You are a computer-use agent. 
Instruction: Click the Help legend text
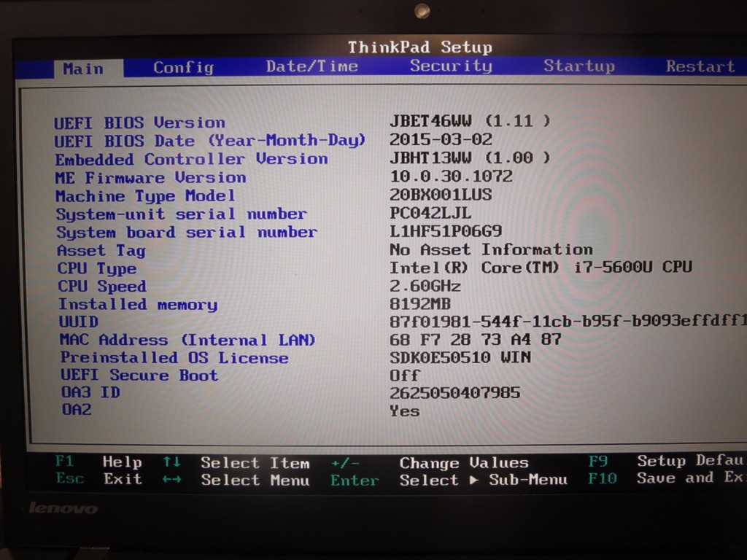point(123,462)
